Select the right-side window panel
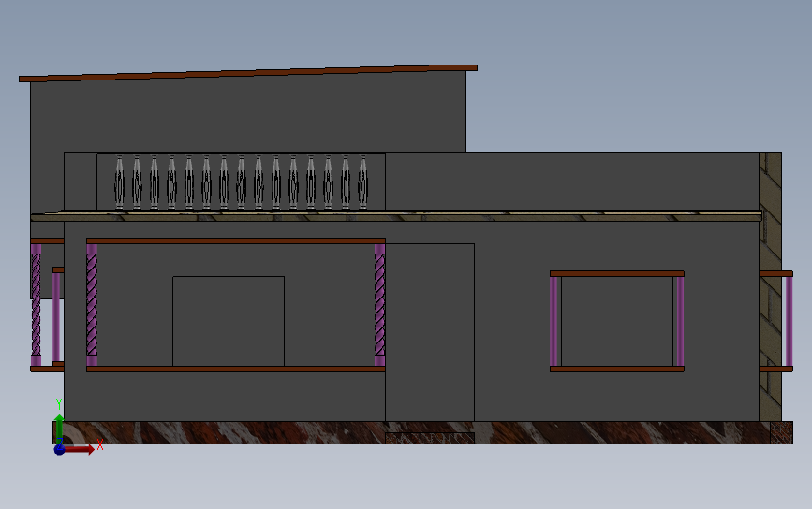 617,321
